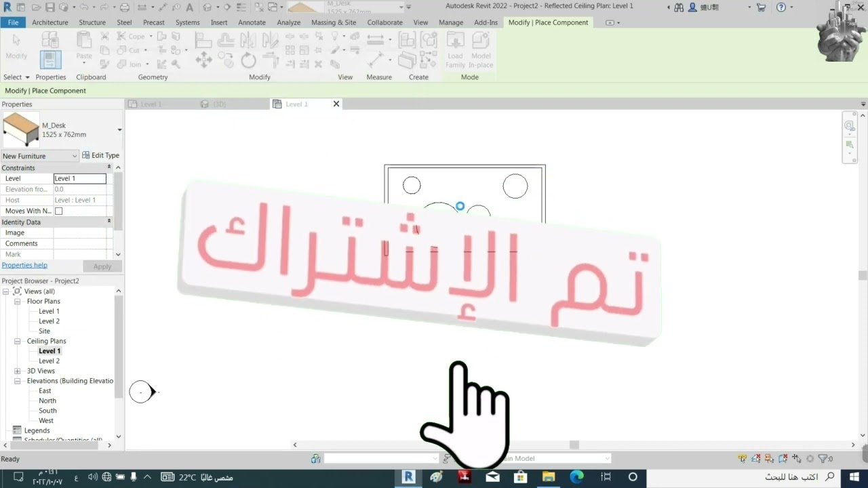Click the Delete X icon in Modify panel

point(319,64)
